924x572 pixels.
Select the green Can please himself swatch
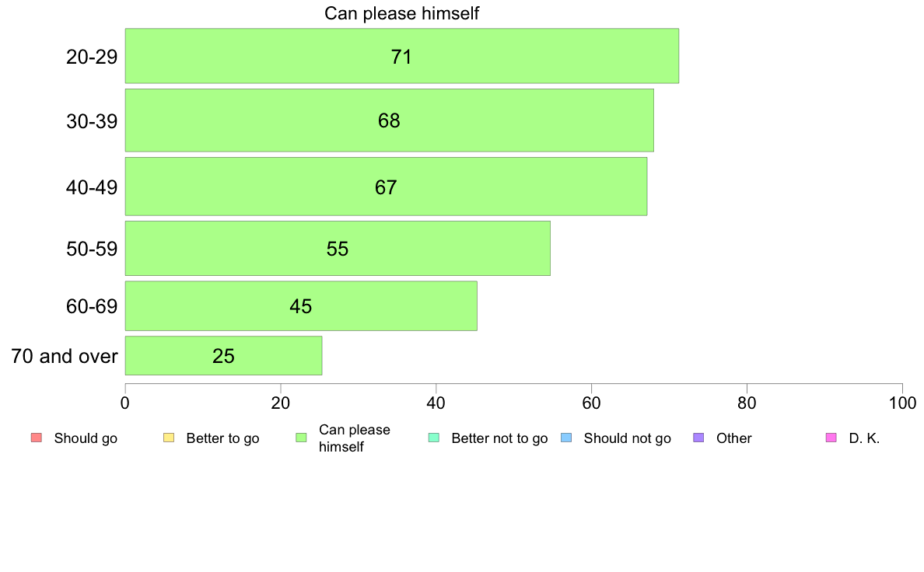tap(301, 438)
